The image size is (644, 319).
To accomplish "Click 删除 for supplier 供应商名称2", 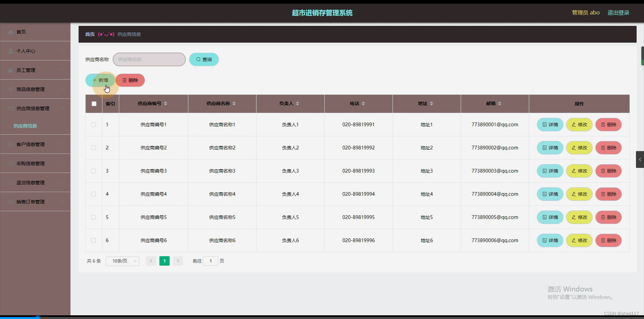I will pyautogui.click(x=608, y=148).
